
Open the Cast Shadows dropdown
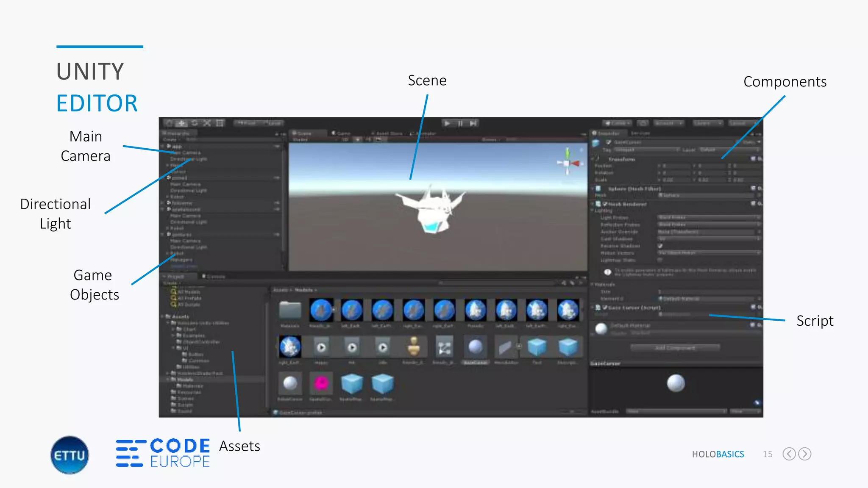point(709,239)
